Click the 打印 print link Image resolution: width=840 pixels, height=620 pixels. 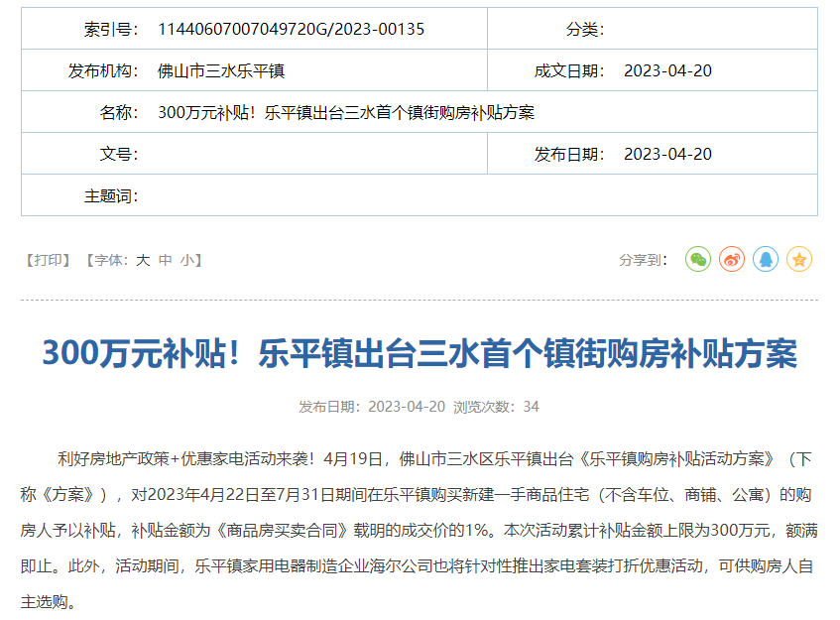pyautogui.click(x=49, y=260)
